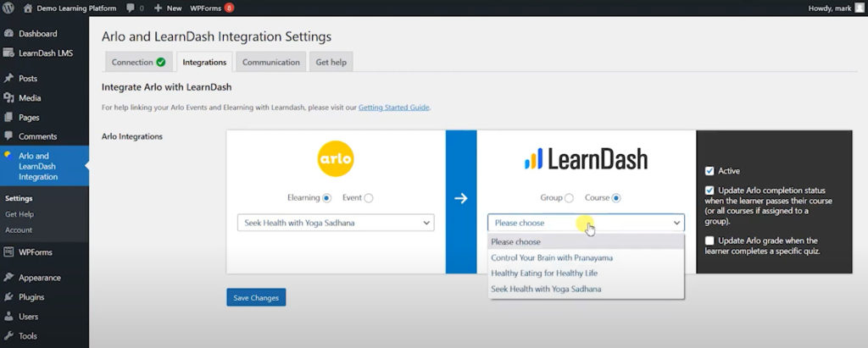Open LearnDash LMS in the sidebar
The width and height of the screenshot is (868, 348).
(x=44, y=53)
